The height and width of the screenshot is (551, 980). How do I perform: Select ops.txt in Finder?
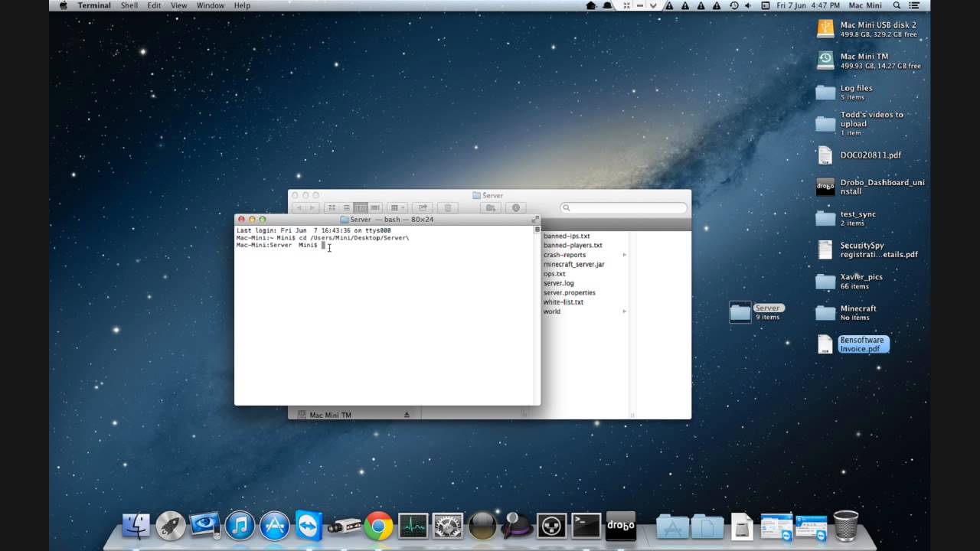[554, 274]
